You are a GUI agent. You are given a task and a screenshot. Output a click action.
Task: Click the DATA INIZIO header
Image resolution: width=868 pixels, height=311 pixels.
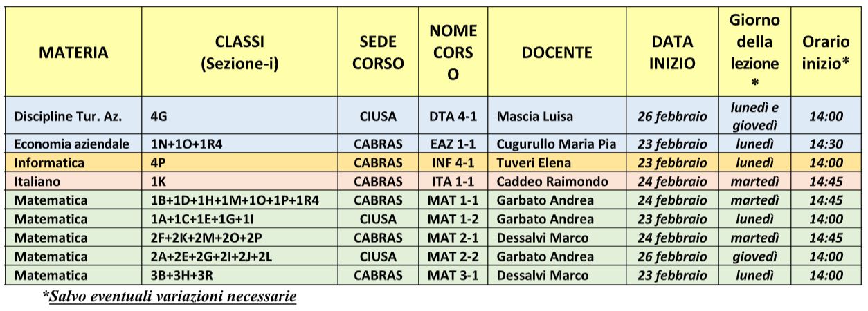click(x=672, y=53)
